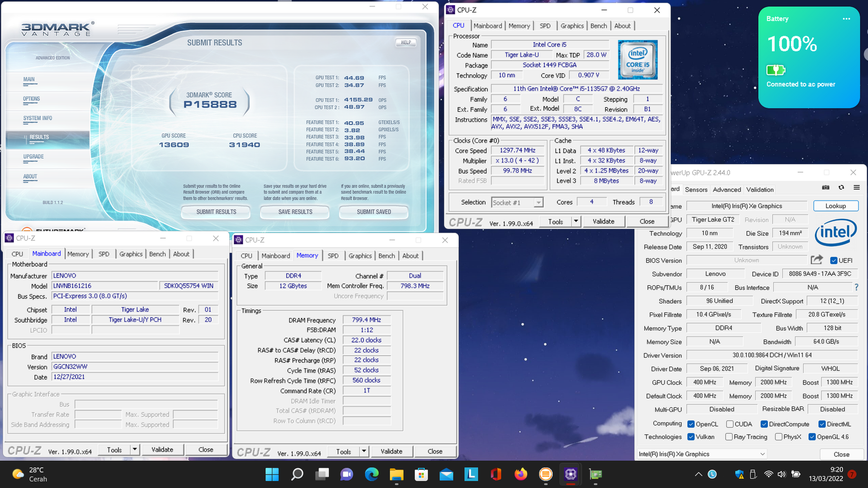The height and width of the screenshot is (488, 868).
Task: Expand the Tools dropdown arrow in Mainboard window
Action: pos(134,450)
